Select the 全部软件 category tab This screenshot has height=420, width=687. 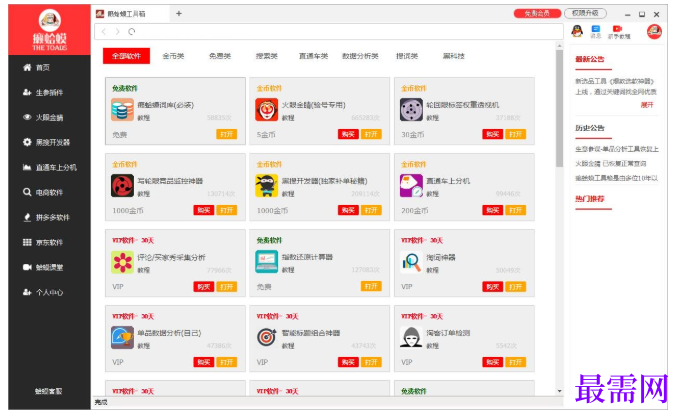[x=126, y=56]
